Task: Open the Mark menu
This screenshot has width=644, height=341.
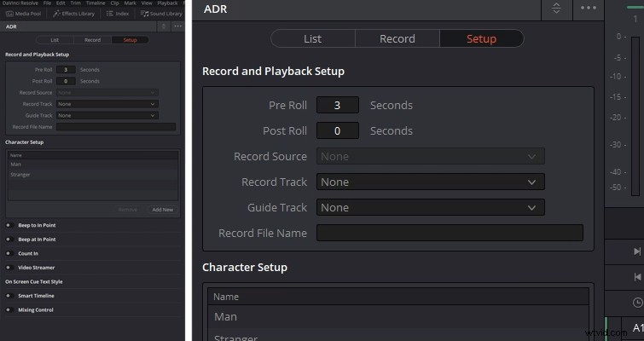Action: tap(130, 3)
